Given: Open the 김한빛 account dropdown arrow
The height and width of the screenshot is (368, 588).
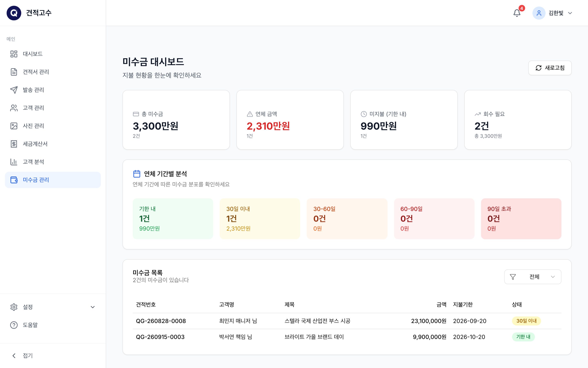Looking at the screenshot, I should click(570, 13).
